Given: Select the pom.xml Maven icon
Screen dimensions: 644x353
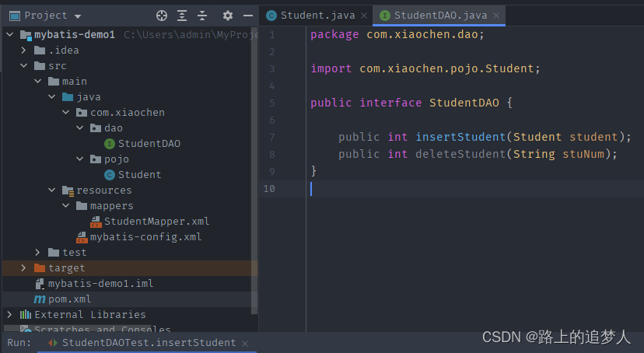Looking at the screenshot, I should point(40,299).
